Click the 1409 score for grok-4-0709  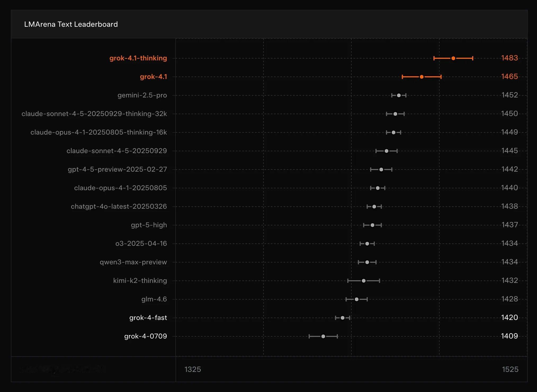(x=509, y=336)
